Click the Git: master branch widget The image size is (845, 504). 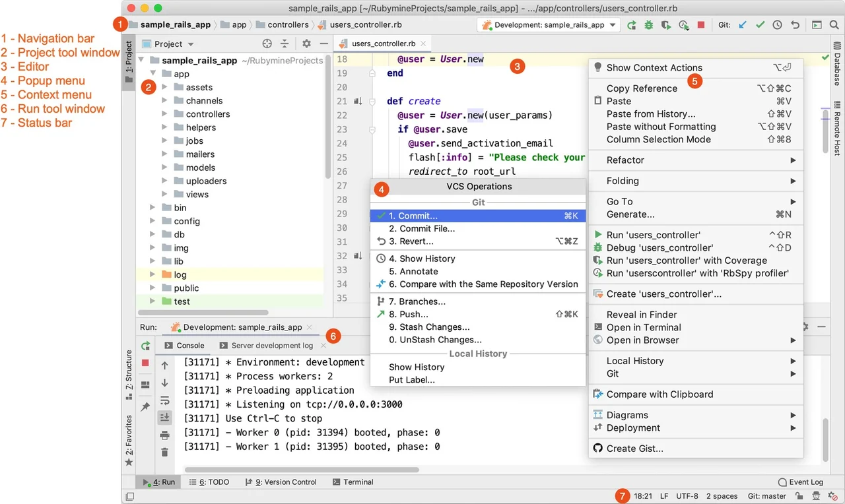[767, 496]
